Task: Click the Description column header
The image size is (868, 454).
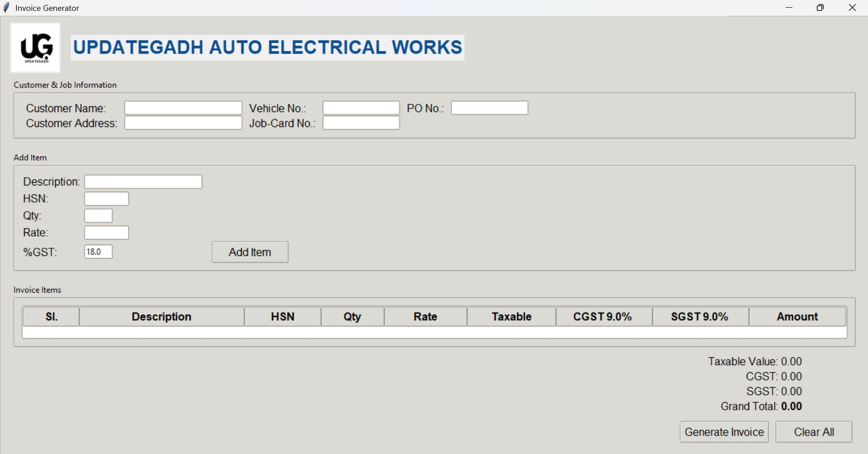Action: coord(162,316)
